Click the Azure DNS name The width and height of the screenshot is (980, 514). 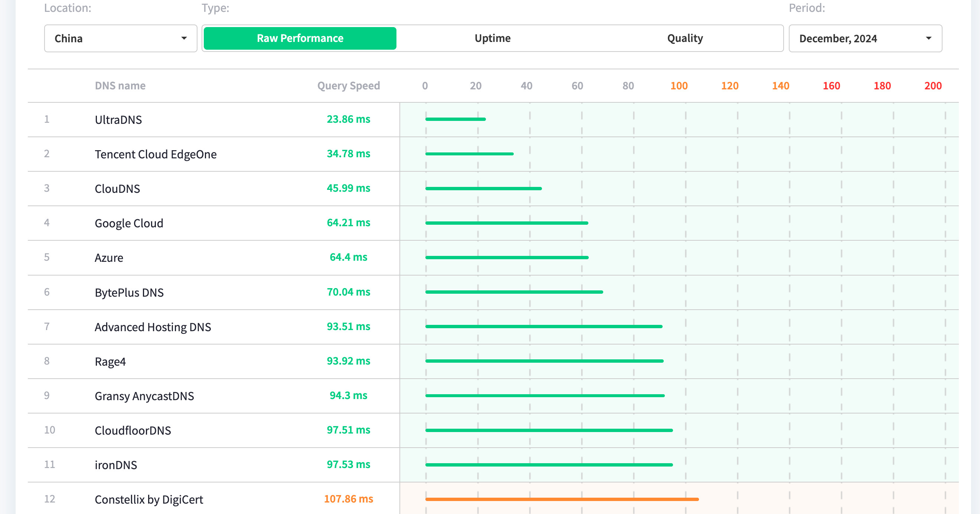109,258
